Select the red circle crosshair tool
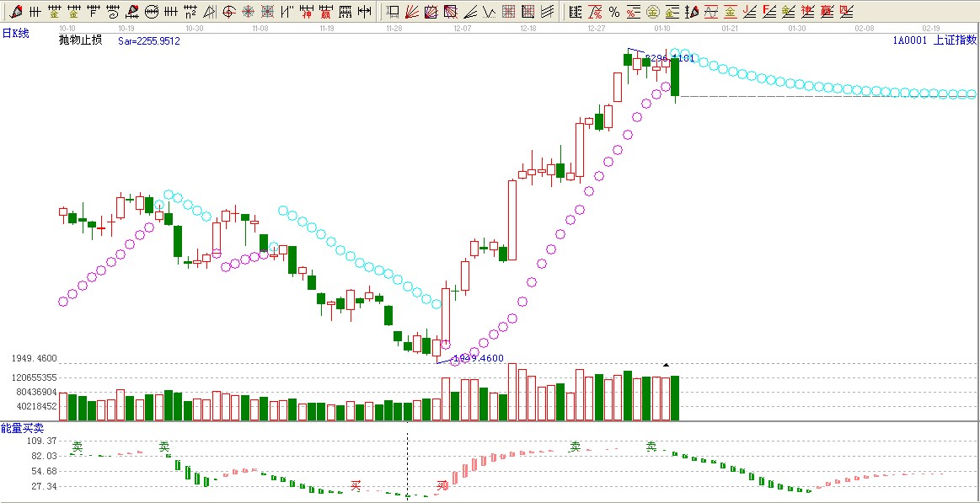The width and height of the screenshot is (980, 503). [x=228, y=12]
